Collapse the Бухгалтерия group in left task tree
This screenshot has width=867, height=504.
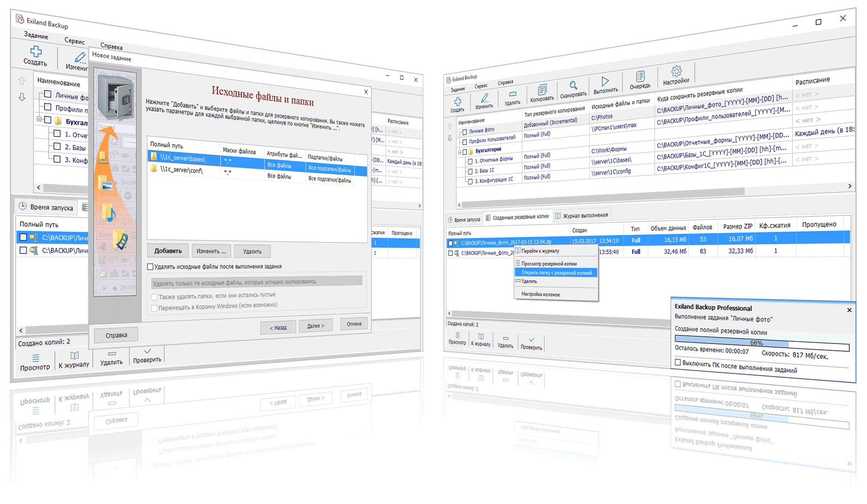(39, 119)
